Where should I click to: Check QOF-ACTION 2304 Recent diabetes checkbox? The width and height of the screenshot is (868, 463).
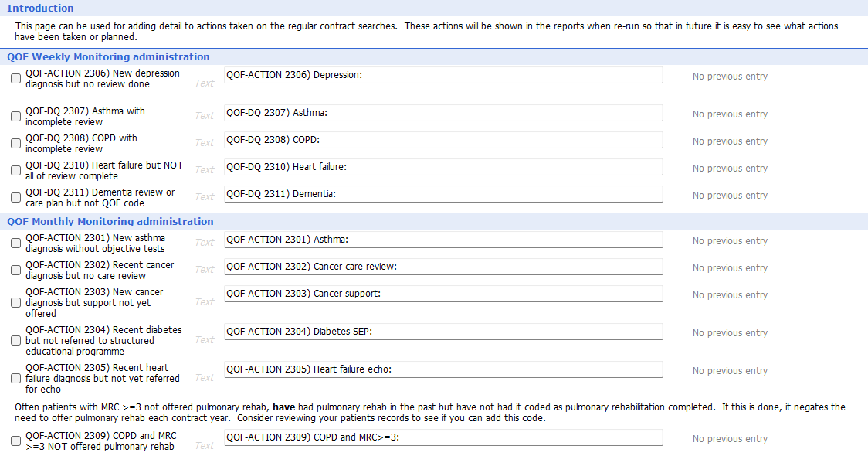pos(16,341)
